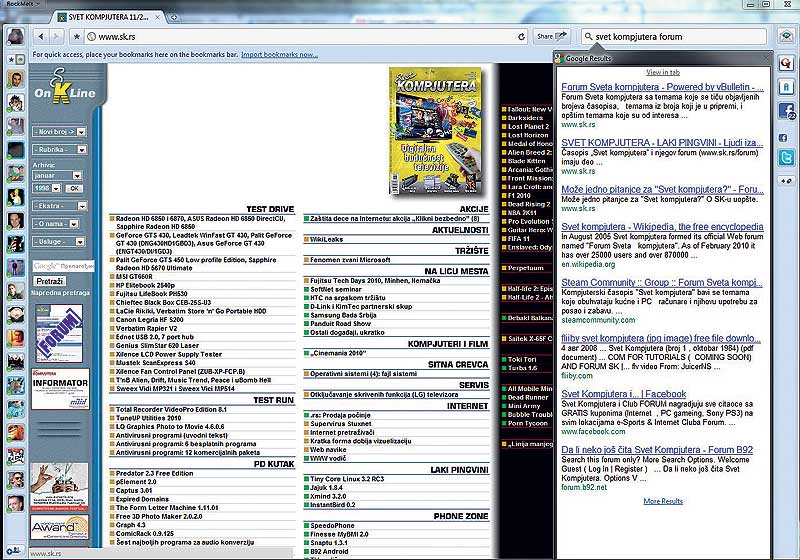Viewport: 800px width, 560px height.
Task: Bookmark page using the star icon
Action: pyautogui.click(x=77, y=37)
